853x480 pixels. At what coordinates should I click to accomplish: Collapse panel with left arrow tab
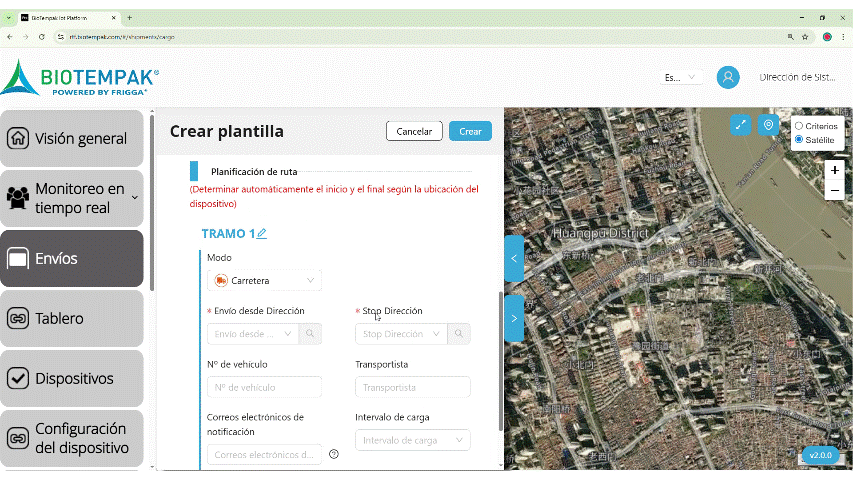pos(514,259)
